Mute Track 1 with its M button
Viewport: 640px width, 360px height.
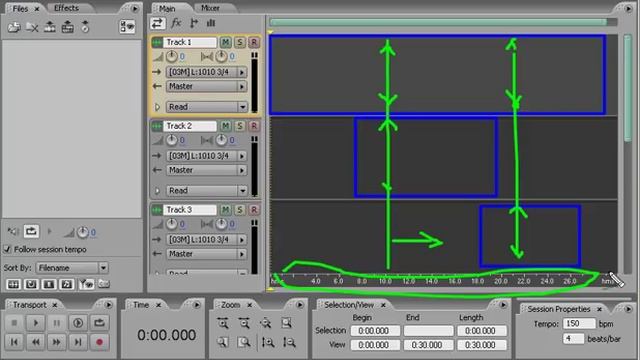pos(225,42)
